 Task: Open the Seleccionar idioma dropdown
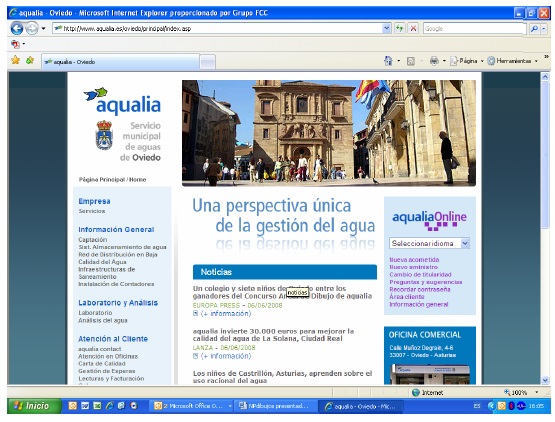pyautogui.click(x=429, y=243)
